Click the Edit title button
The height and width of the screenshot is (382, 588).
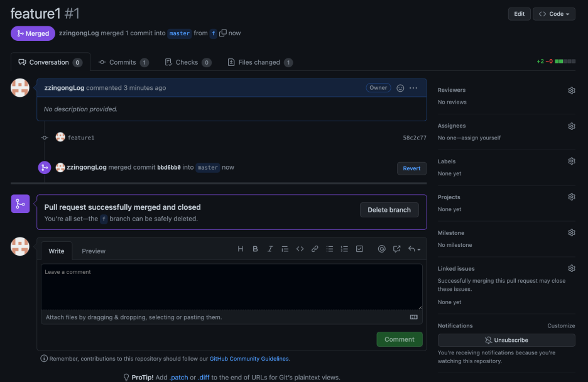coord(519,14)
